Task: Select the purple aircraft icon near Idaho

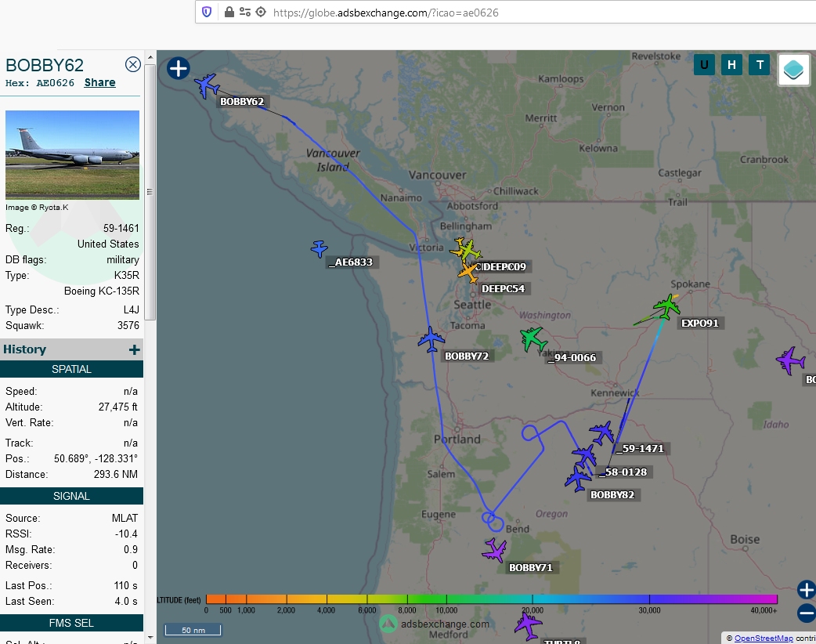Action: (790, 360)
